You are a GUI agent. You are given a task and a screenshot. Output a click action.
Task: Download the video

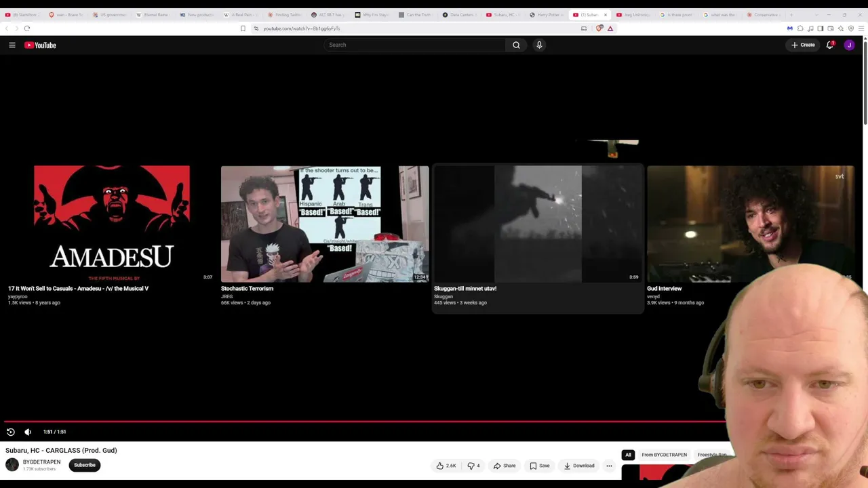[579, 466]
